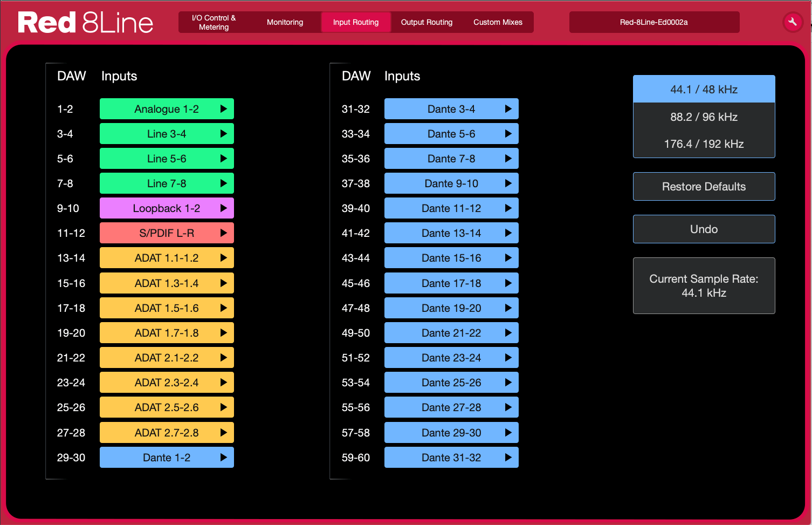Click the Undo button

pyautogui.click(x=704, y=229)
